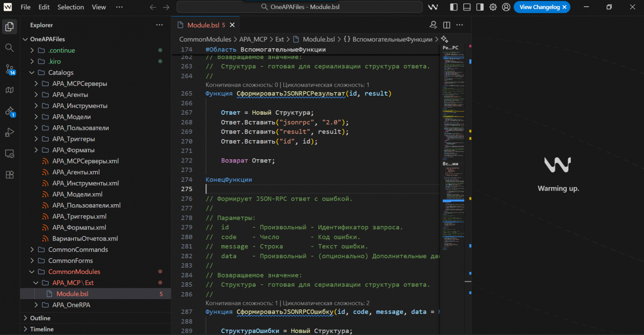
Task: Open editor actions via the ellipsis icon
Action: (459, 25)
